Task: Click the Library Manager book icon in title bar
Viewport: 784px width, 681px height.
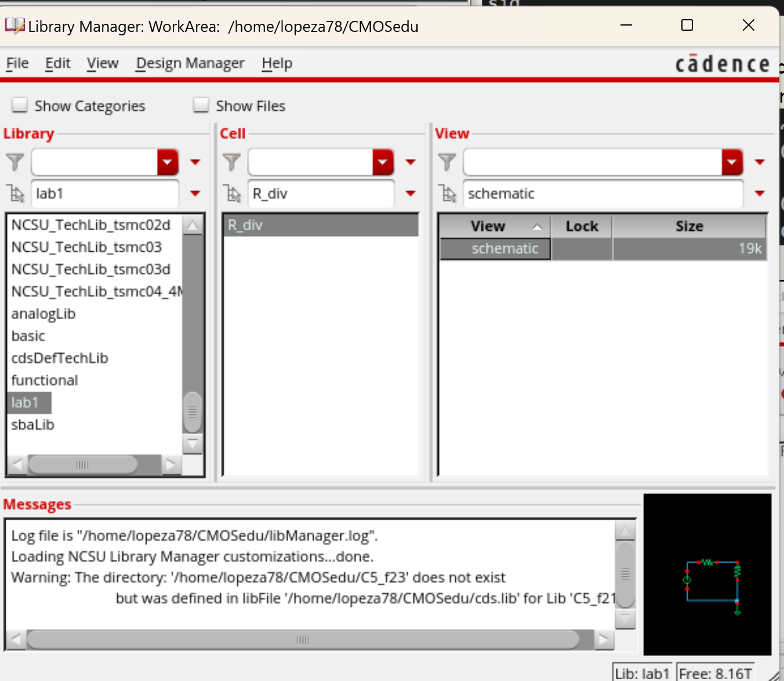Action: (x=14, y=26)
